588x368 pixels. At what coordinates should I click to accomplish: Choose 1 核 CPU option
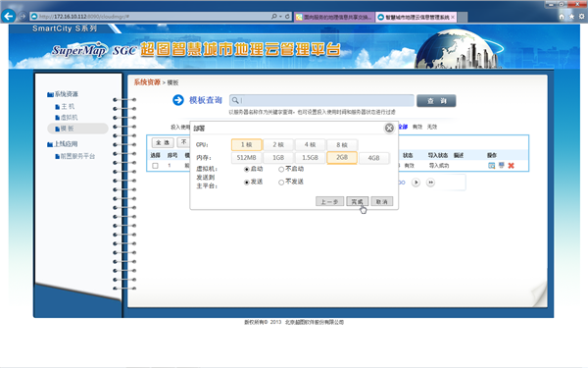tap(246, 144)
